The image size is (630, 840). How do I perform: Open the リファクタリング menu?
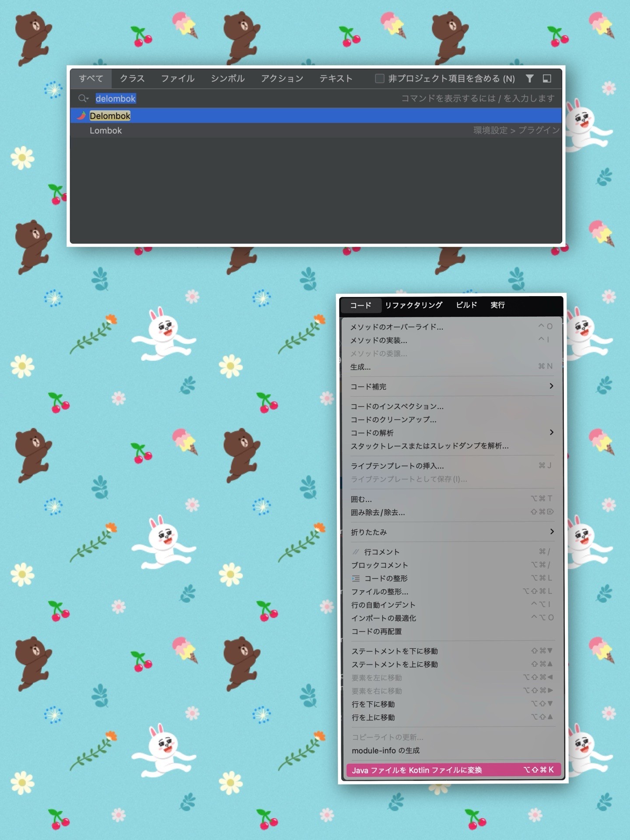click(414, 305)
